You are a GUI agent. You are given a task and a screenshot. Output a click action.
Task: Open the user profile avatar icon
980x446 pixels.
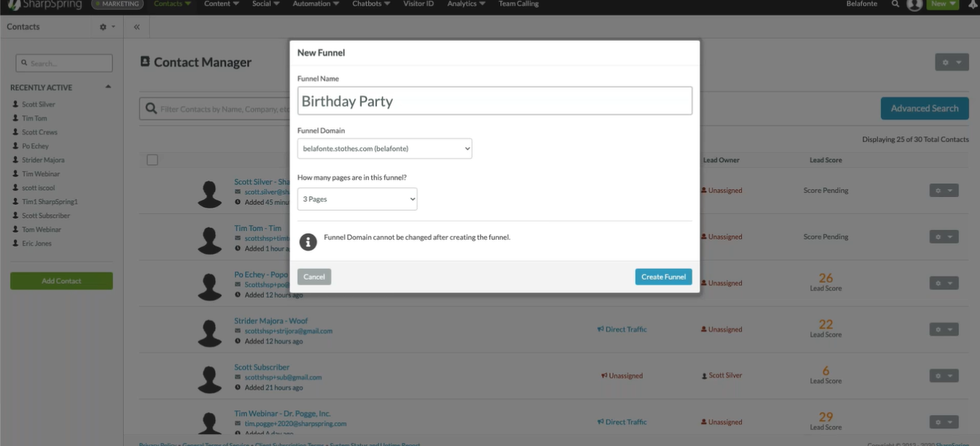(914, 4)
